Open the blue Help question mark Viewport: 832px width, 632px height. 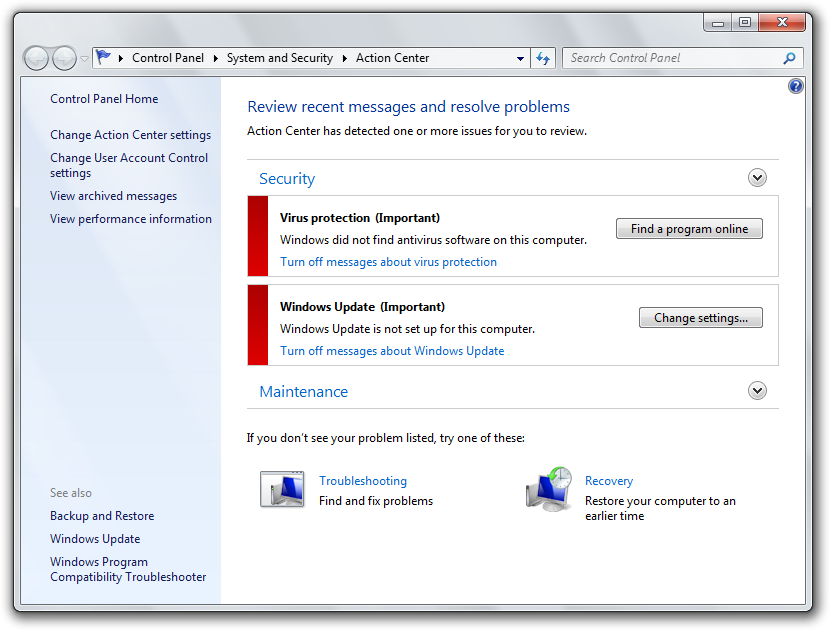(x=795, y=86)
